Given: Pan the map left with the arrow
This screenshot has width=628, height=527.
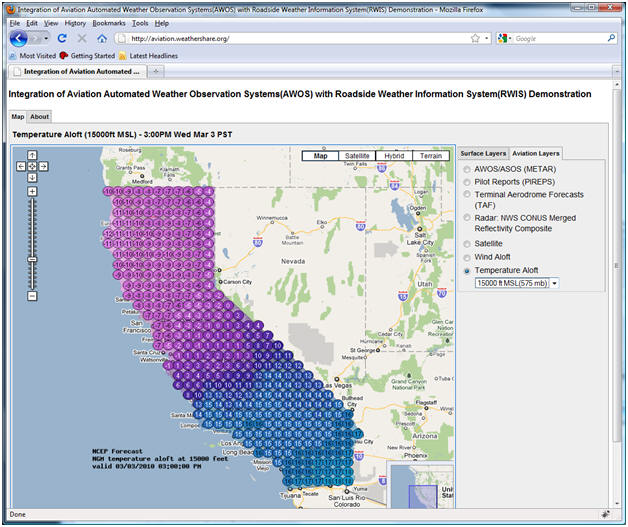Looking at the screenshot, I should (22, 165).
